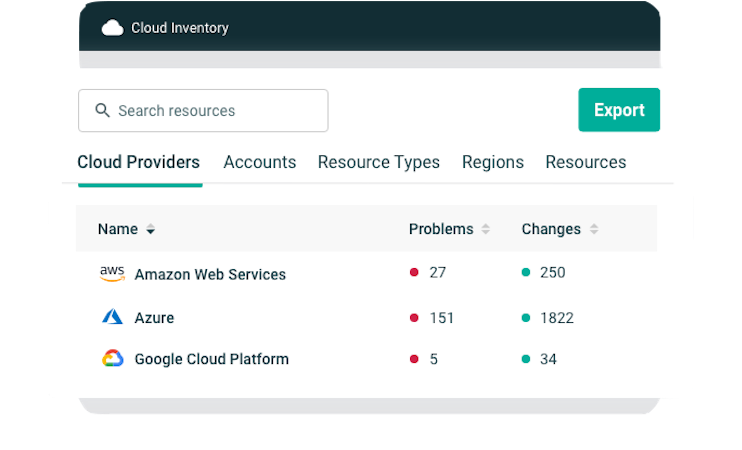The width and height of the screenshot is (742, 450).
Task: Click the search magnifier icon
Action: tap(102, 111)
